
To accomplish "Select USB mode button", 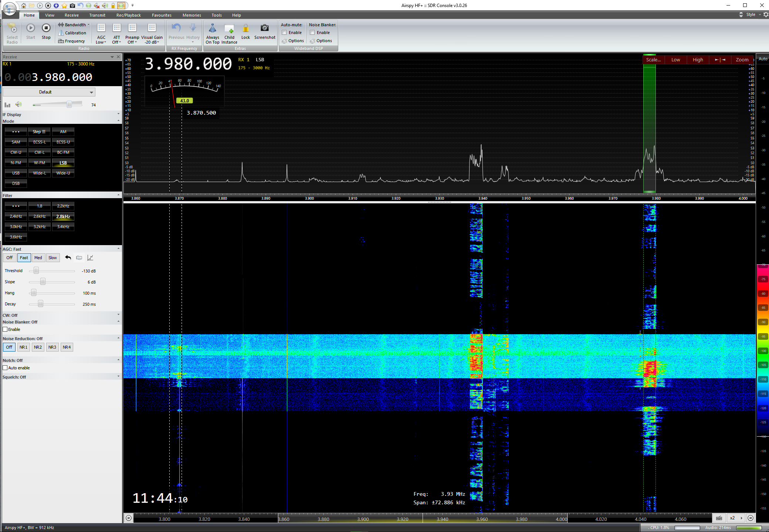I will tap(16, 173).
